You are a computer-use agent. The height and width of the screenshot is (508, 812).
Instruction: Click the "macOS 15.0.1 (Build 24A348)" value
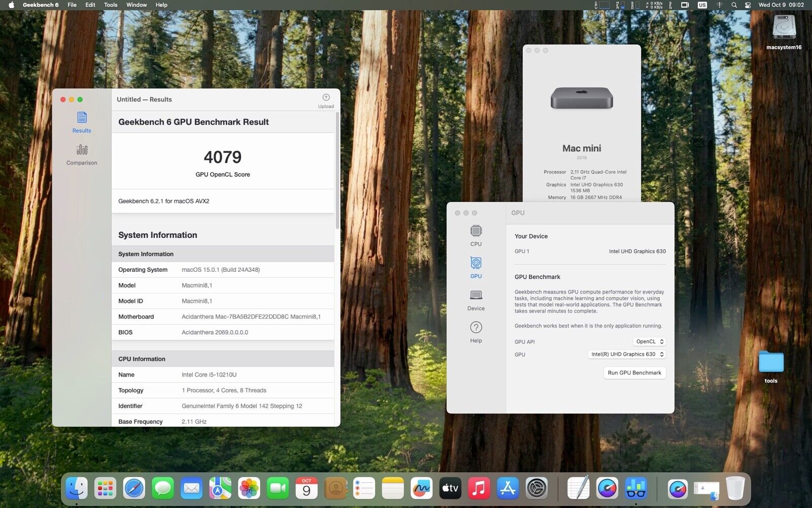(x=221, y=270)
